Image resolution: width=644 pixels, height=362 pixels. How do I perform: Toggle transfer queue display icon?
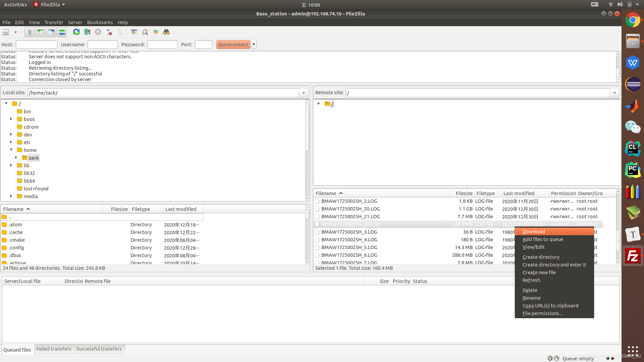point(62,32)
